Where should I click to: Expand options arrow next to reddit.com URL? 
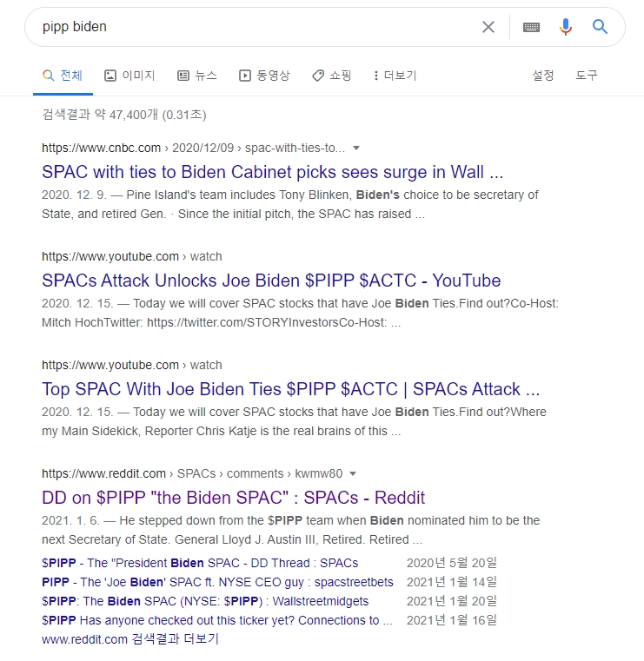coord(353,474)
